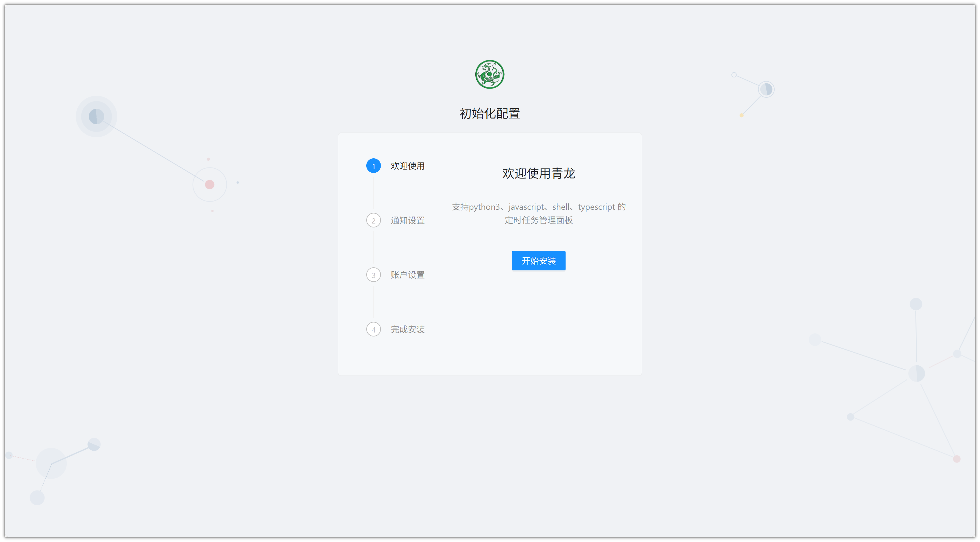Screen dimensions: 980x542
Task: Jump to the 账户设置 step
Action: [407, 275]
